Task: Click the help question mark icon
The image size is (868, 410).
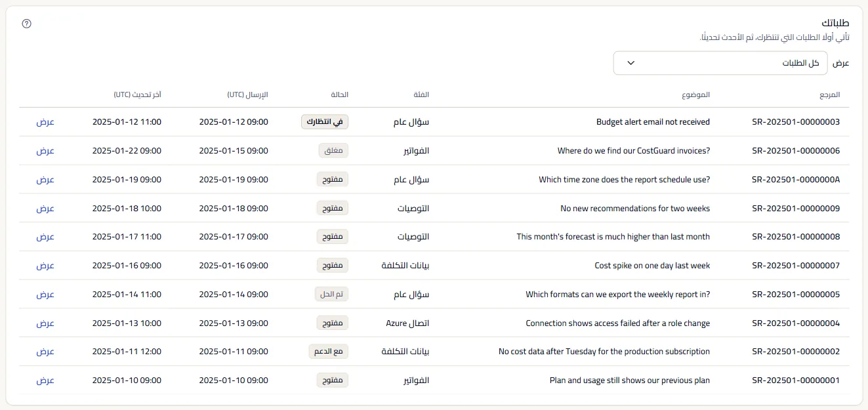Action: [x=26, y=24]
